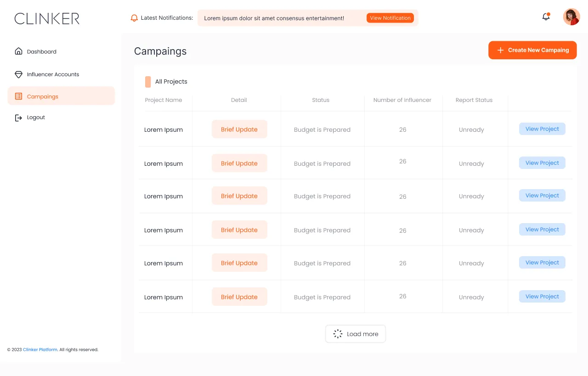Viewport: 588px width, 376px height.
Task: Click the Lorem ipsum dolor notification message
Action: point(274,18)
